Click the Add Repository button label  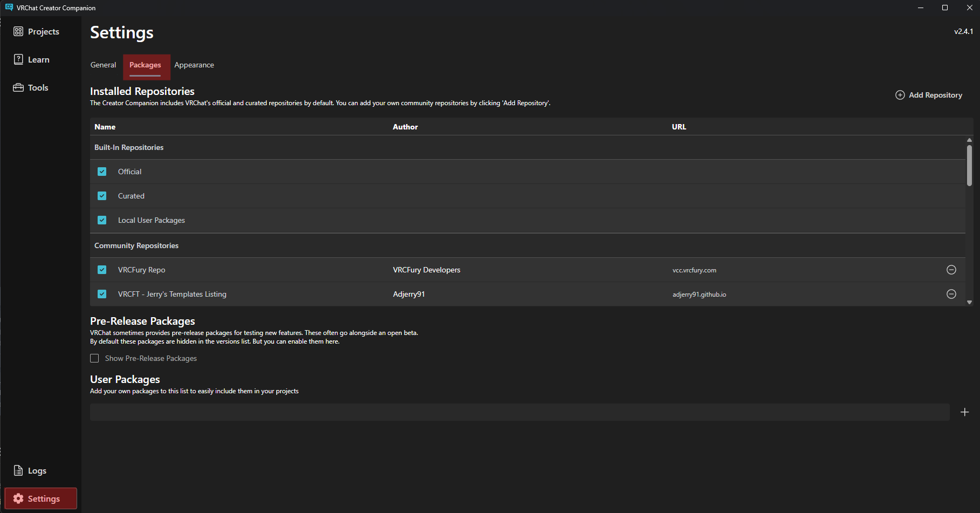[x=935, y=95]
